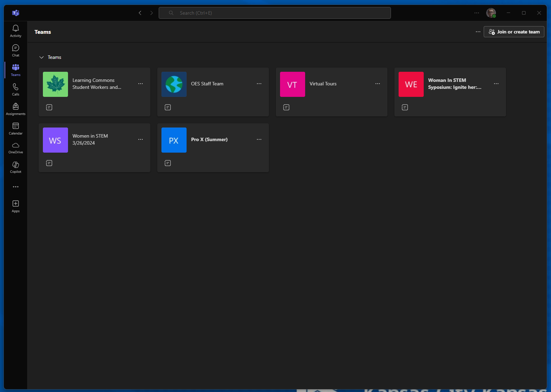
Task: Collapse the Teams list section
Action: pos(41,57)
